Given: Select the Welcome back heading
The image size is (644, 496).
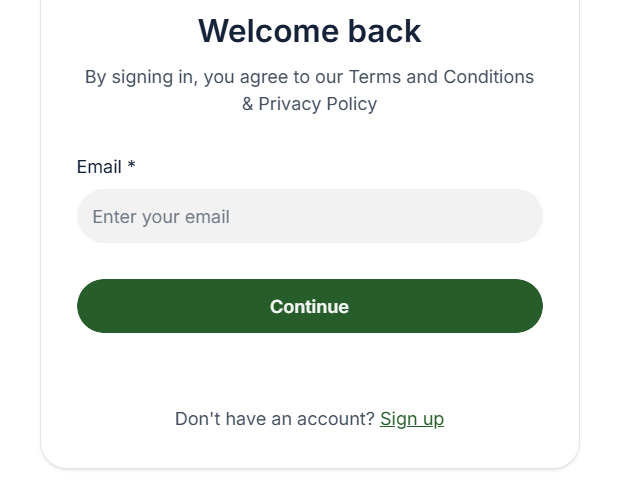Looking at the screenshot, I should 310,31.
